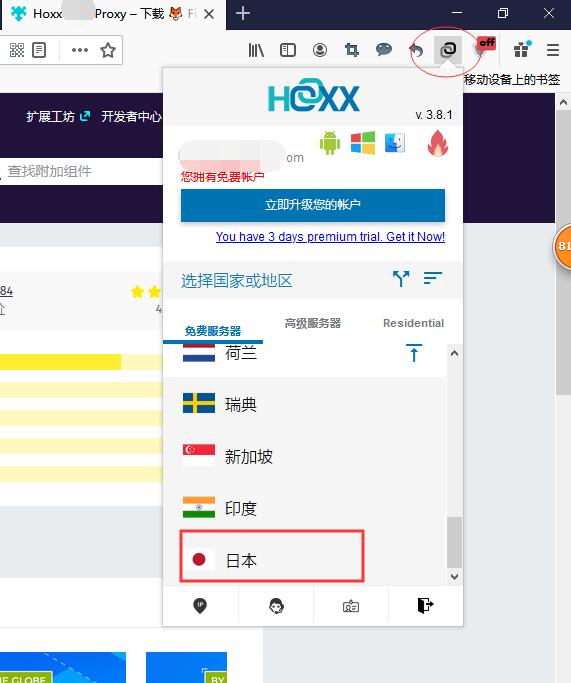Open the account ID card icon

tap(351, 606)
